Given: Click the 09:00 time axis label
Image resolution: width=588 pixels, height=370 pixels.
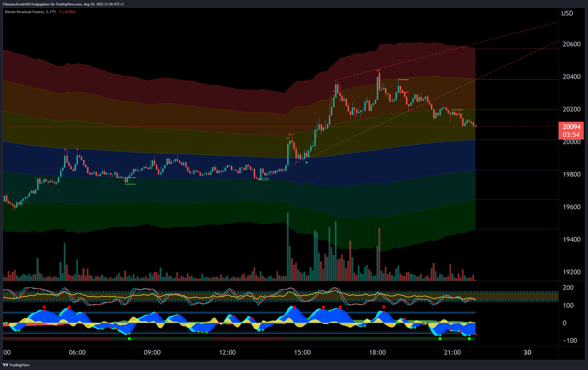Looking at the screenshot, I should click(152, 352).
